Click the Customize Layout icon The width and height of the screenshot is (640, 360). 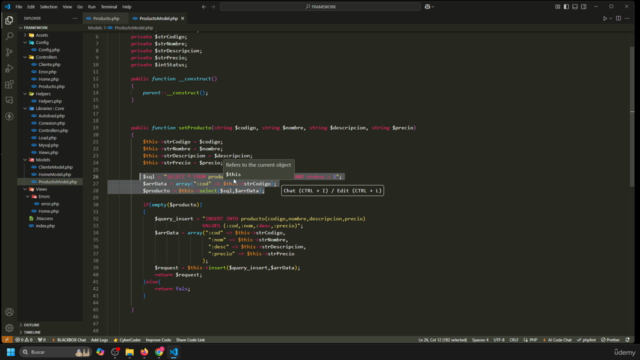click(x=558, y=7)
